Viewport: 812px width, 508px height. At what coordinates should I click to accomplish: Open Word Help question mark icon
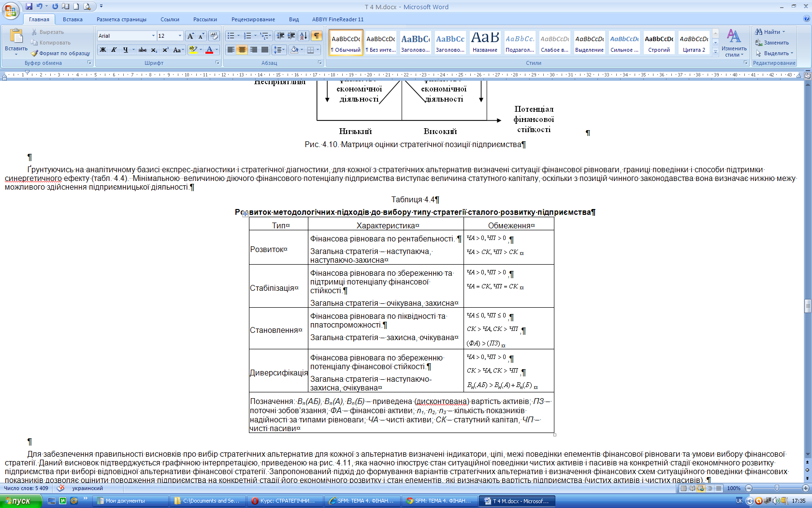(806, 19)
